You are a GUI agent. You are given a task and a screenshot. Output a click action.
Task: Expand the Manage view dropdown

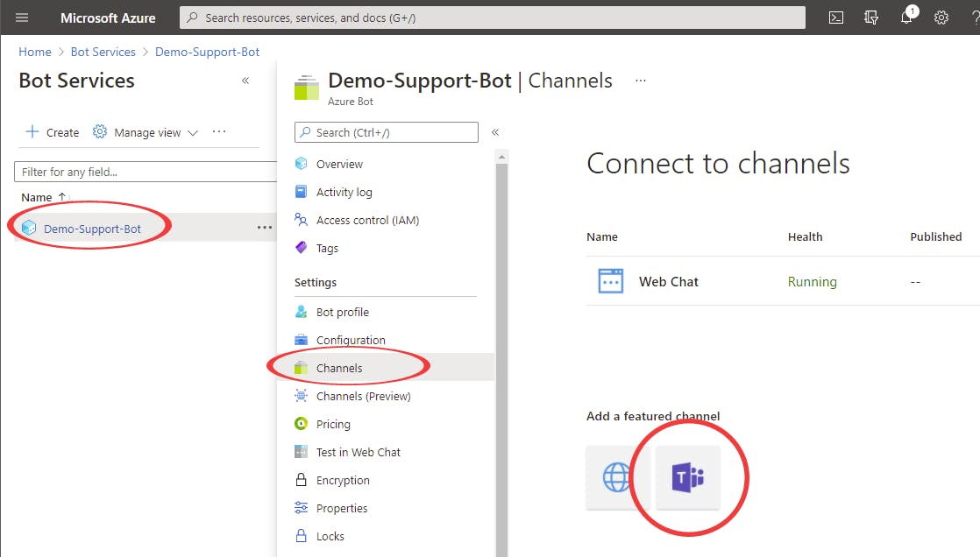coord(146,132)
